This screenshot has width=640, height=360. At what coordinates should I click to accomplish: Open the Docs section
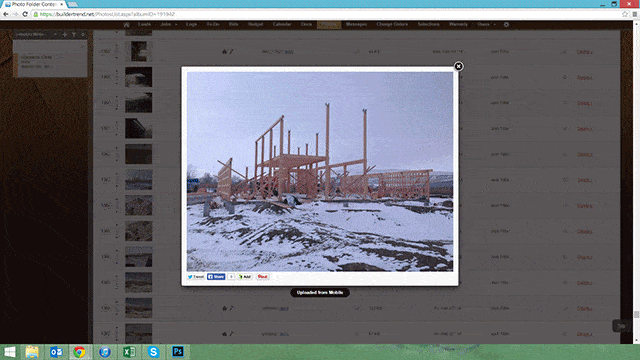click(306, 24)
